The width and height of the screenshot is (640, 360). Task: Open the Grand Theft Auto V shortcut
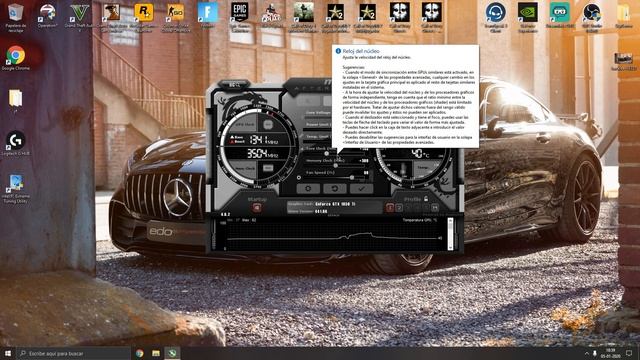[79, 17]
